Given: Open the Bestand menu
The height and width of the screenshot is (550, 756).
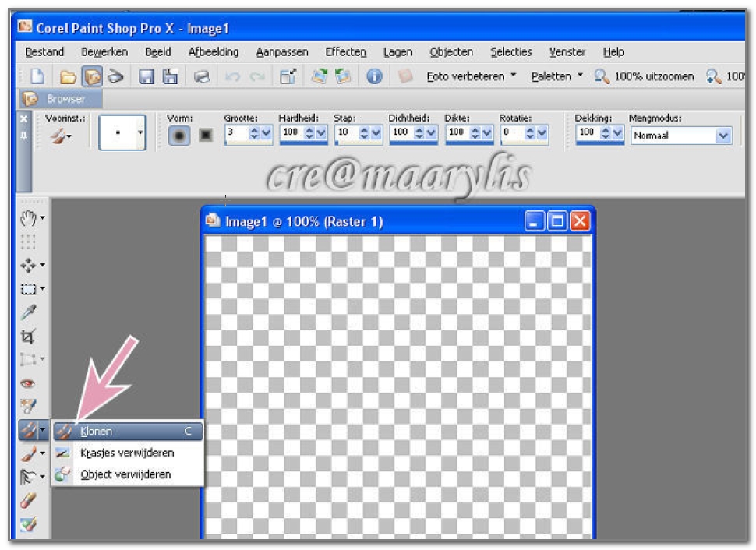Looking at the screenshot, I should pyautogui.click(x=44, y=52).
